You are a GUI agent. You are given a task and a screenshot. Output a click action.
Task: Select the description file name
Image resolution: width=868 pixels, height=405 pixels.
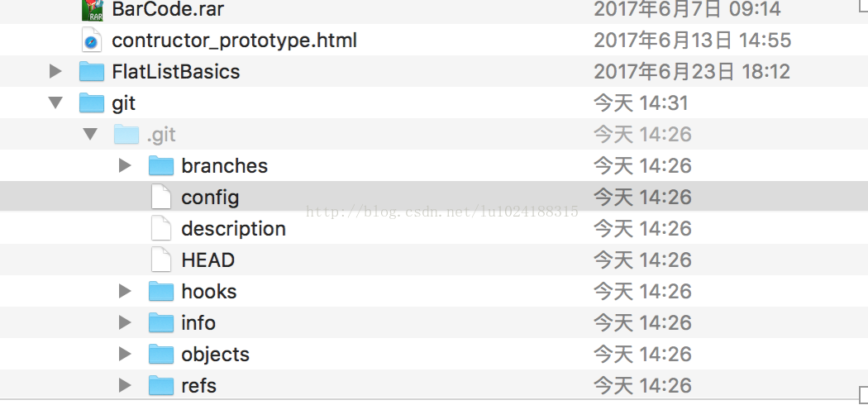[234, 229]
